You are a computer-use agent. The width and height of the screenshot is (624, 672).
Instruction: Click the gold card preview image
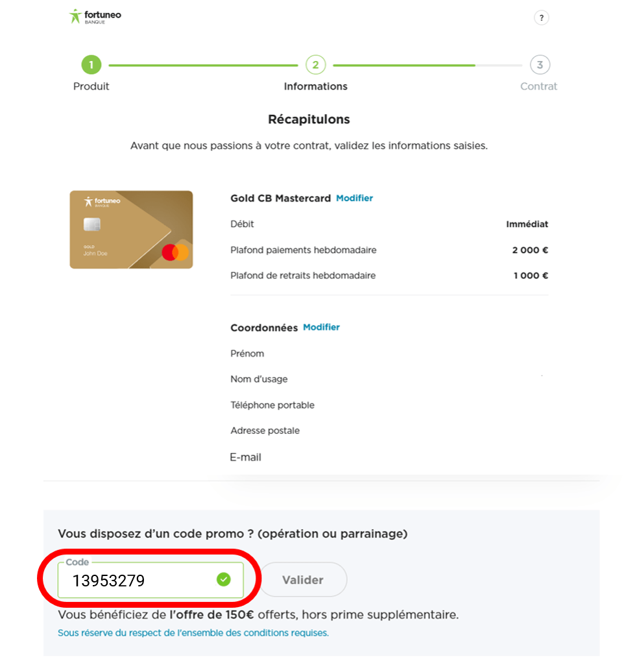tap(130, 229)
